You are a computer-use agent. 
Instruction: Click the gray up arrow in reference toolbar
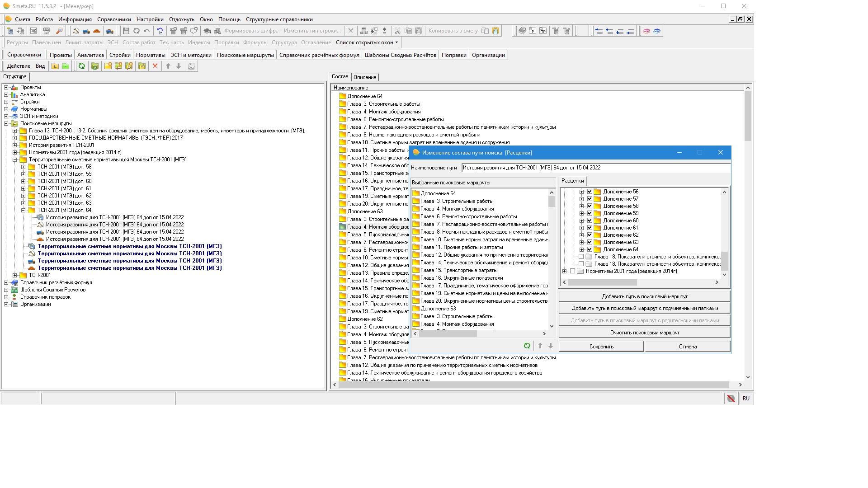pyautogui.click(x=168, y=66)
